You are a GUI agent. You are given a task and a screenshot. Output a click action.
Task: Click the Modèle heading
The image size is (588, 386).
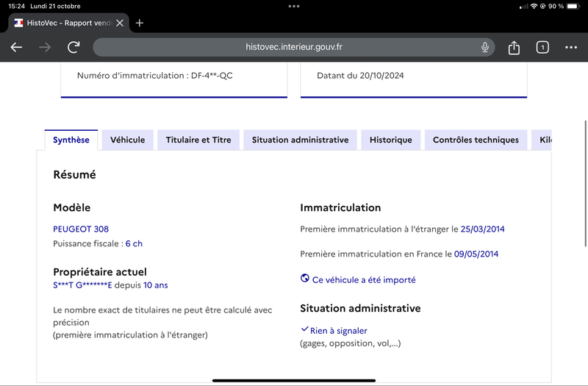pyautogui.click(x=71, y=207)
